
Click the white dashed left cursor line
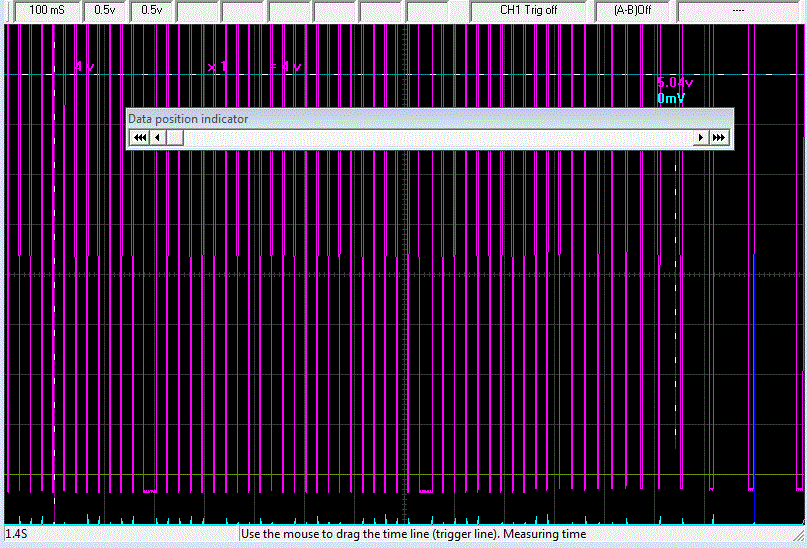tap(54, 300)
